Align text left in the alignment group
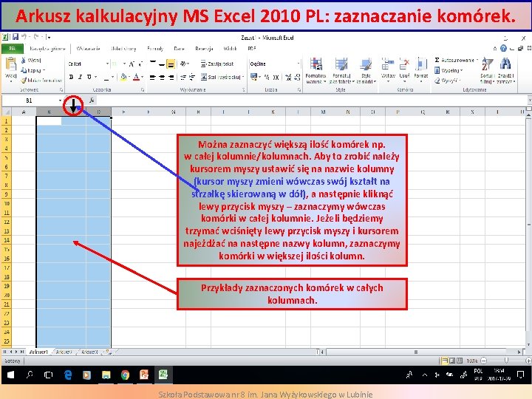The image size is (532, 399). pos(153,78)
